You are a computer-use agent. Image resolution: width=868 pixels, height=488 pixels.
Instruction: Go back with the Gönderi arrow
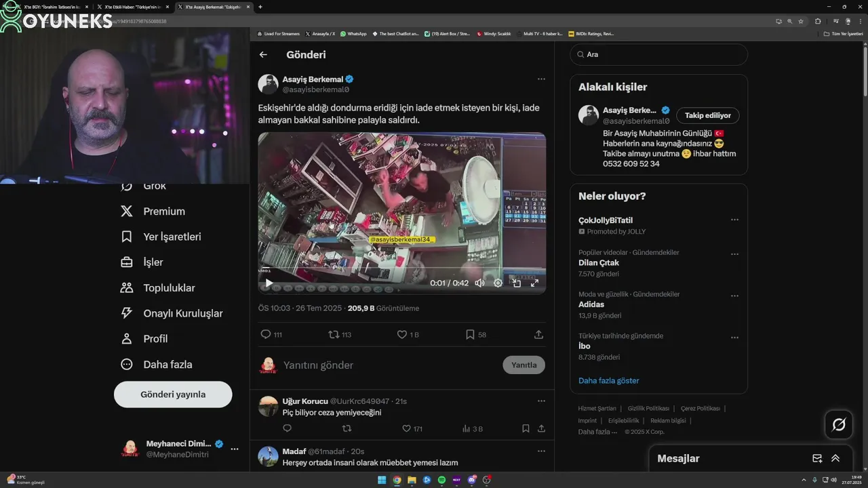(x=263, y=55)
